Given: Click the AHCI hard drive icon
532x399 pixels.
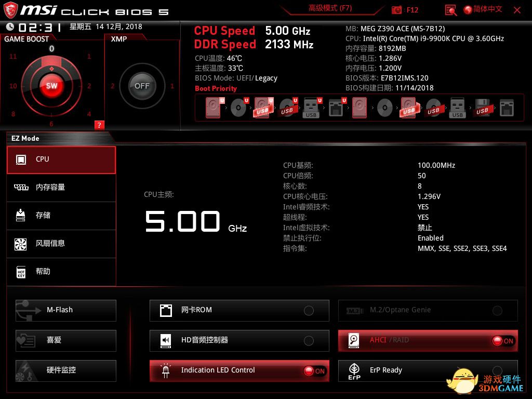Looking at the screenshot, I should [x=354, y=340].
